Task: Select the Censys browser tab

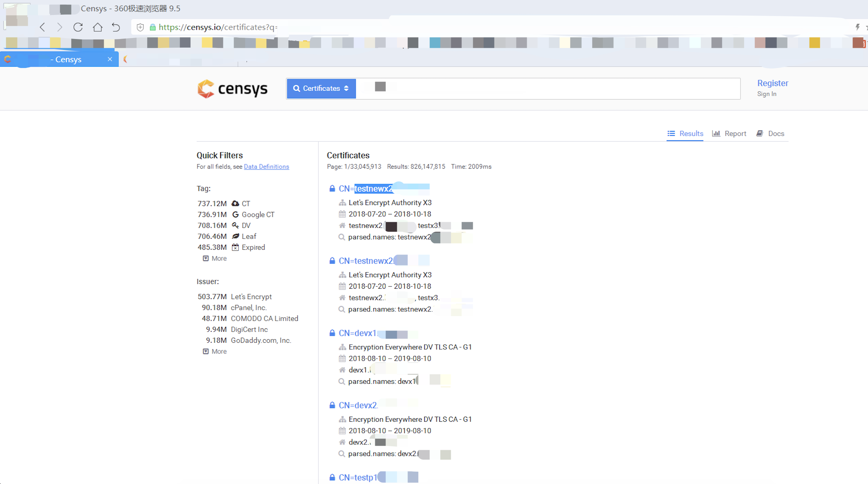Action: 59,59
